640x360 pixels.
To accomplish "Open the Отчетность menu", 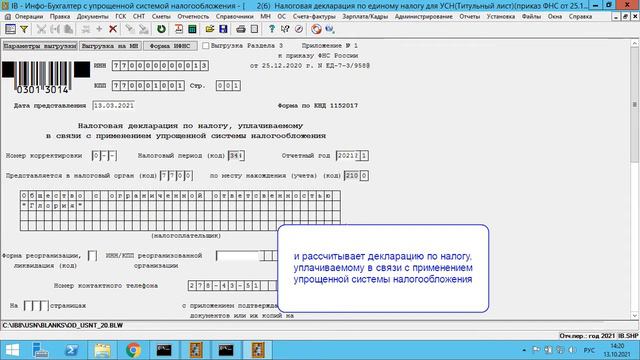I will pyautogui.click(x=193, y=17).
